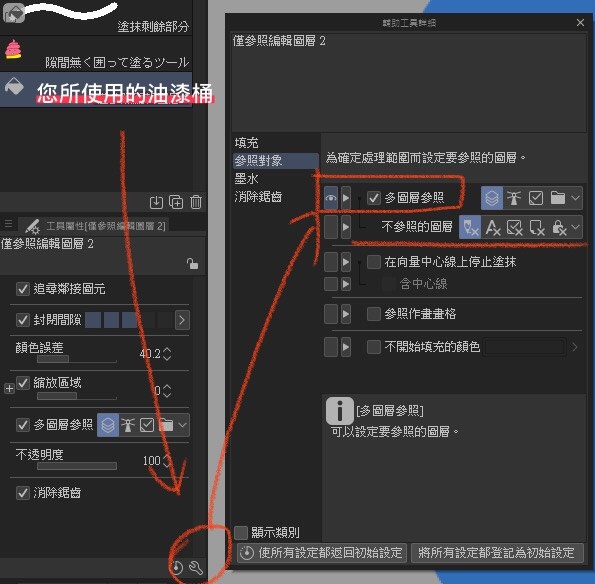Import sub tool material icon
Viewport: 595px width, 584px height.
(156, 202)
